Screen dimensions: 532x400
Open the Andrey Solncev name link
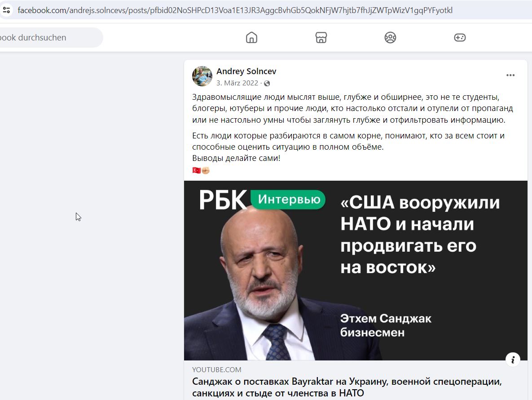246,71
